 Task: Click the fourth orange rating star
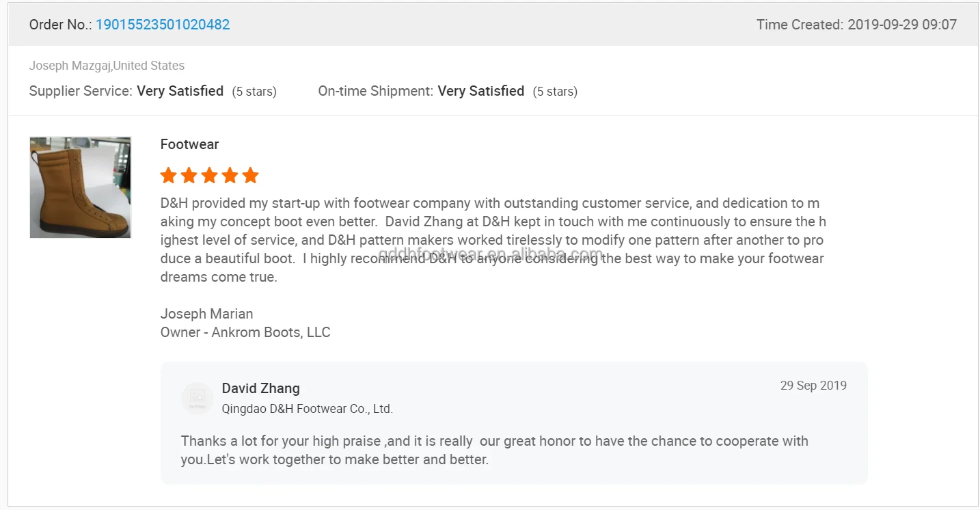click(x=230, y=176)
